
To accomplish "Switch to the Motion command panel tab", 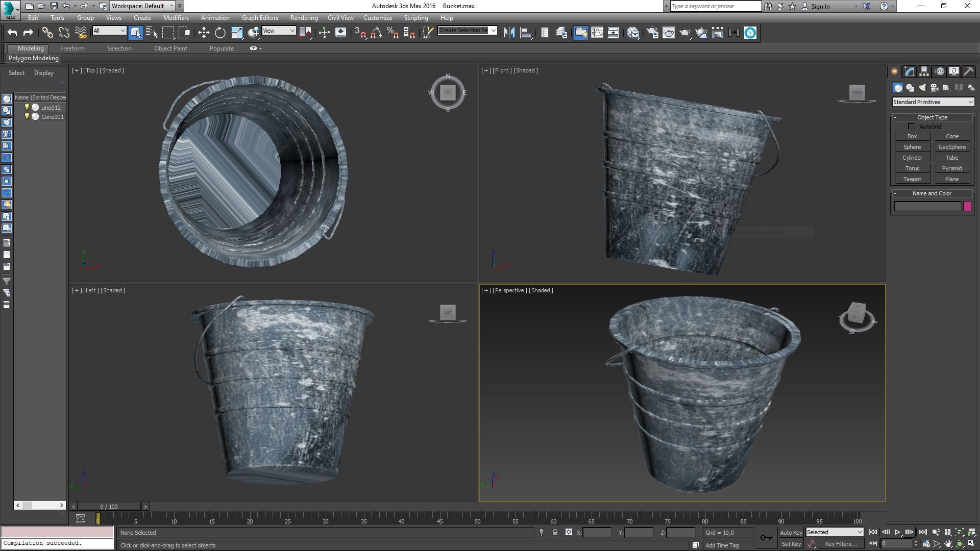I will pos(939,71).
